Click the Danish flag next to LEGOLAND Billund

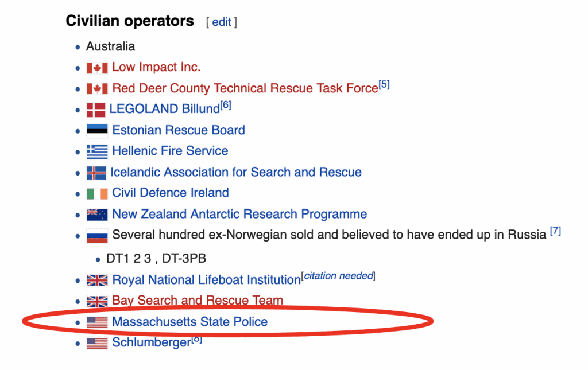(96, 110)
